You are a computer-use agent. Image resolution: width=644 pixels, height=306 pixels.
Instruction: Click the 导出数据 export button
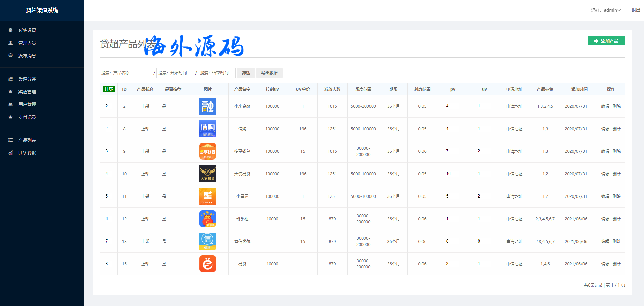pyautogui.click(x=269, y=73)
